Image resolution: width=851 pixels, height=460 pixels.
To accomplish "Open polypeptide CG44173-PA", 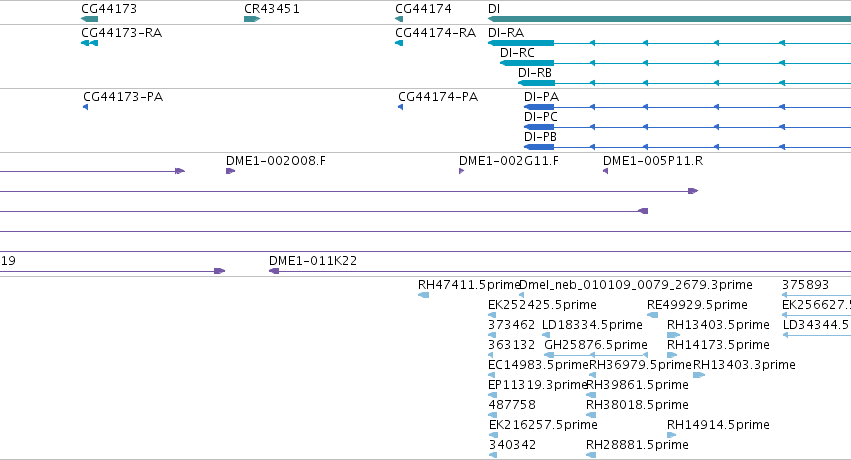I will [123, 97].
